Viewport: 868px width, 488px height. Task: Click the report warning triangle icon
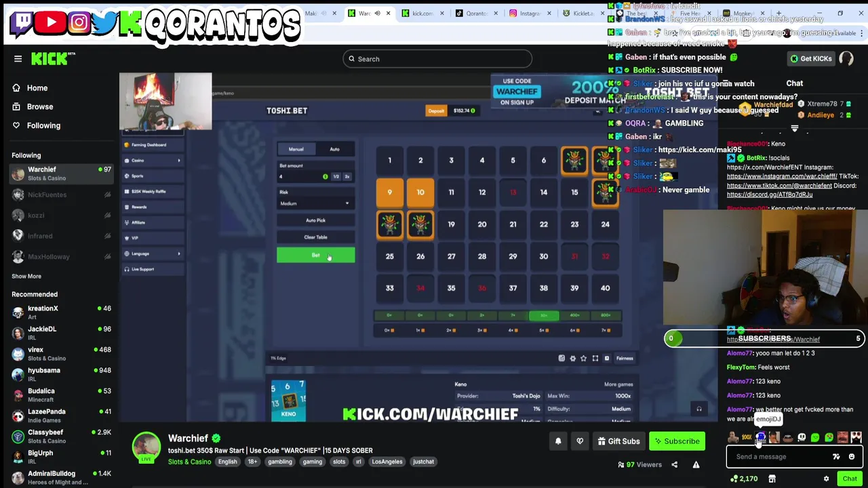696,465
